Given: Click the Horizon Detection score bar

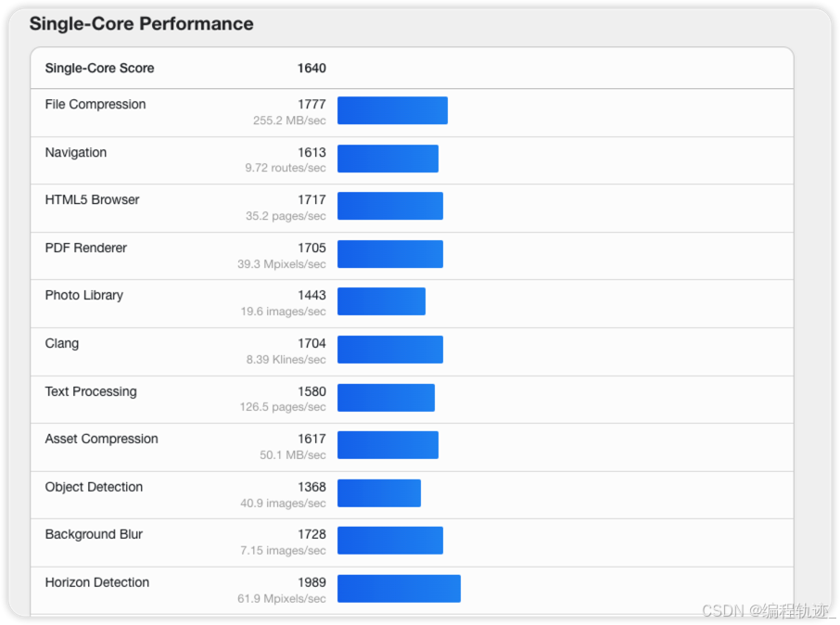Looking at the screenshot, I should pos(399,589).
